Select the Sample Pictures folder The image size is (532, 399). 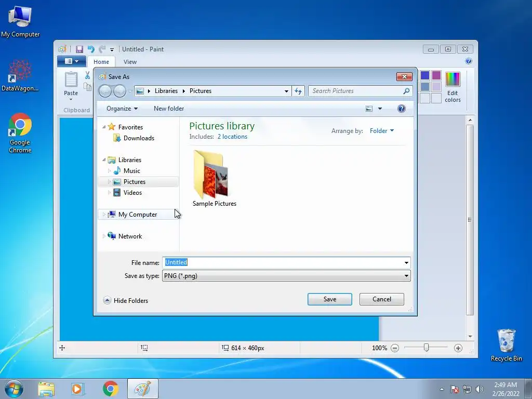pos(215,179)
